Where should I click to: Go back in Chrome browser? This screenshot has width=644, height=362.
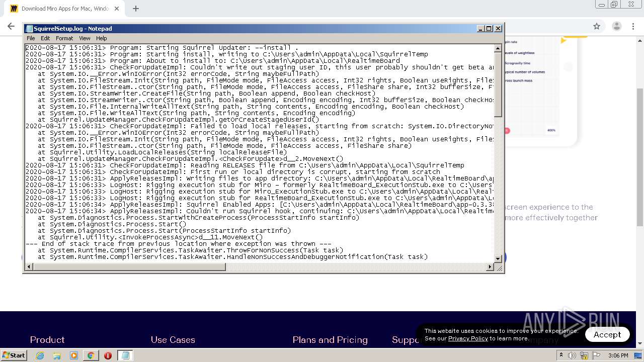11,26
